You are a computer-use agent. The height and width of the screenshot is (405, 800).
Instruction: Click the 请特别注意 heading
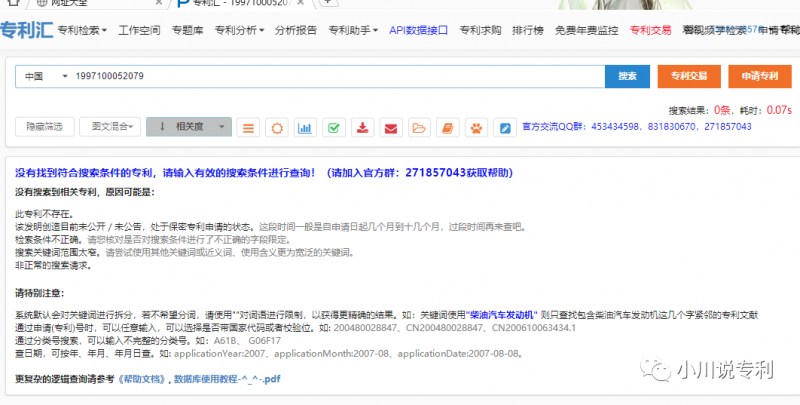click(40, 293)
